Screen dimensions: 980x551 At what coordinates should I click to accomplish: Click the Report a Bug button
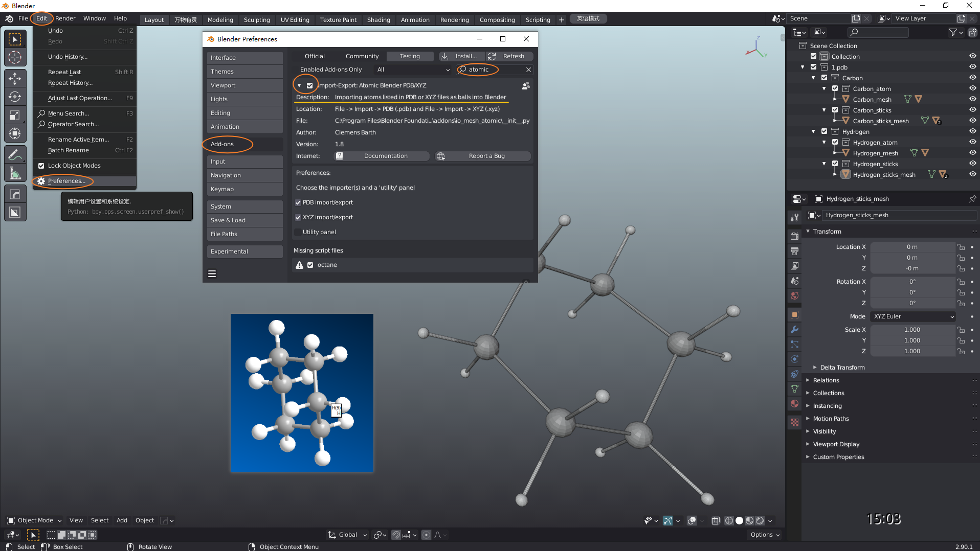tap(483, 156)
